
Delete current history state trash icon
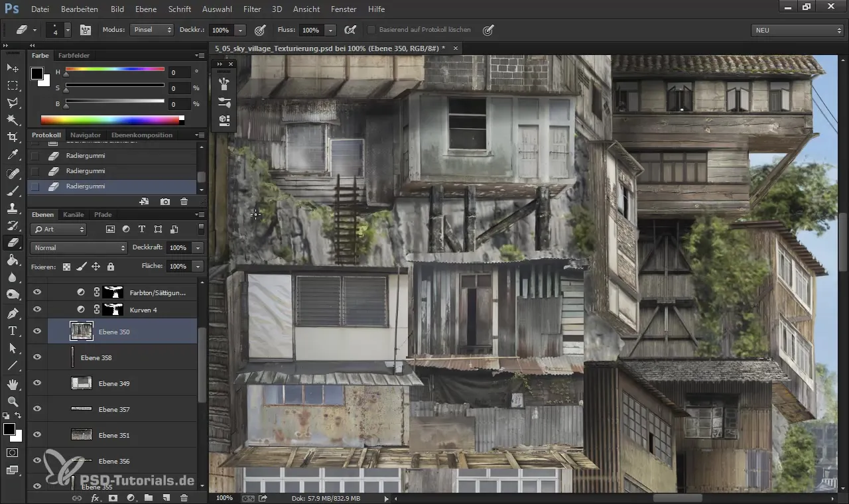184,201
